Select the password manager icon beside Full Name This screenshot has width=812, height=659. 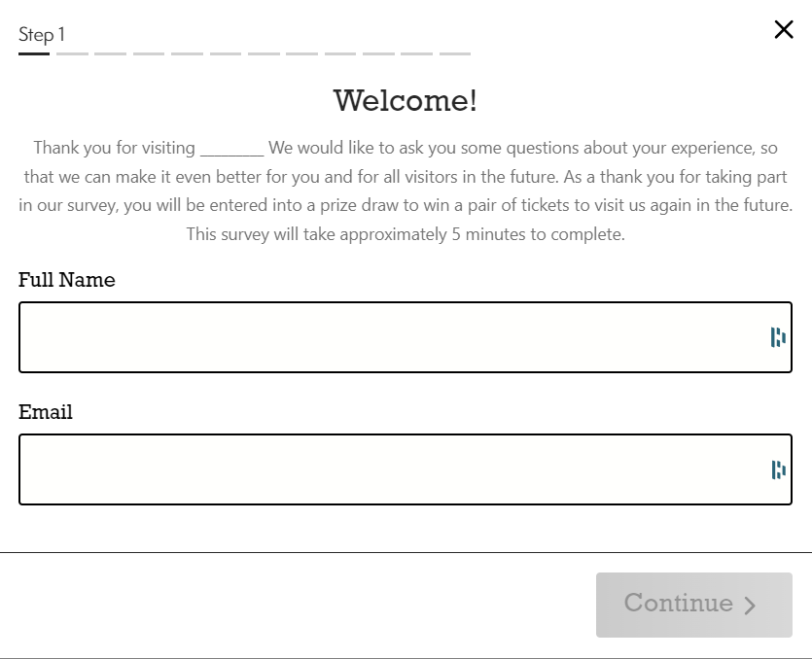tap(777, 337)
